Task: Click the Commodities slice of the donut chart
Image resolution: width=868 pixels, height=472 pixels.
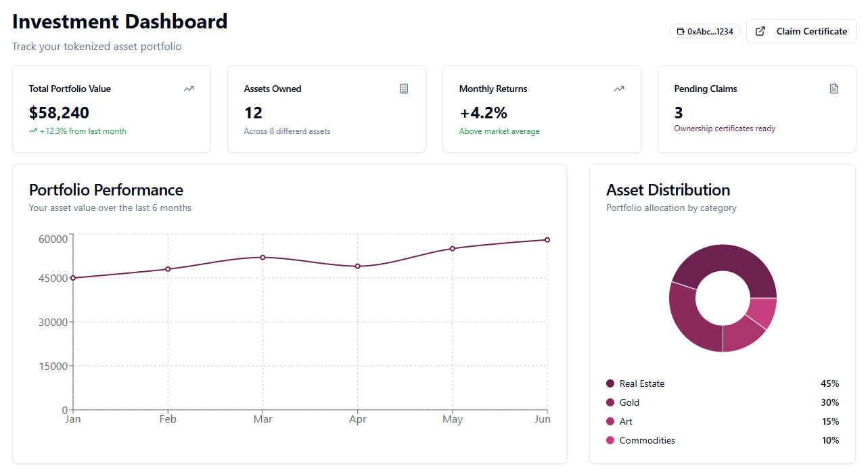Action: 762,311
